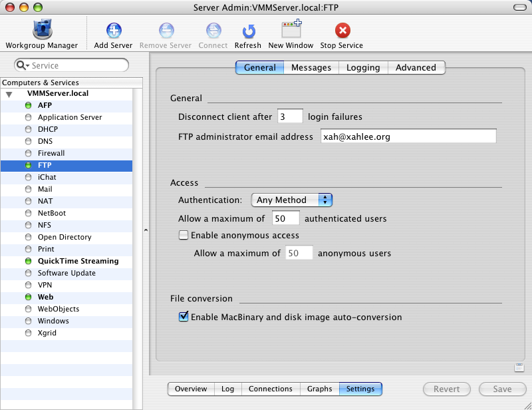The height and width of the screenshot is (410, 532).
Task: Click Web service status indicator
Action: point(29,298)
